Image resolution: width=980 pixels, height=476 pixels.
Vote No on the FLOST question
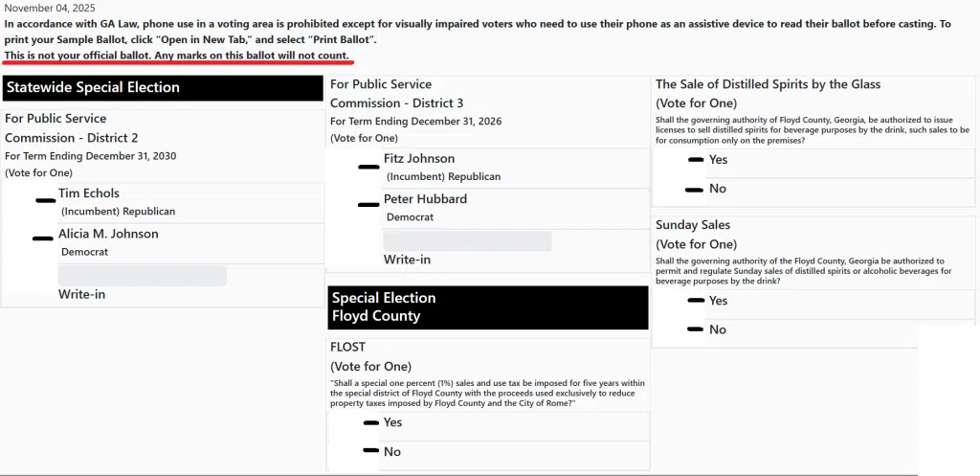371,451
